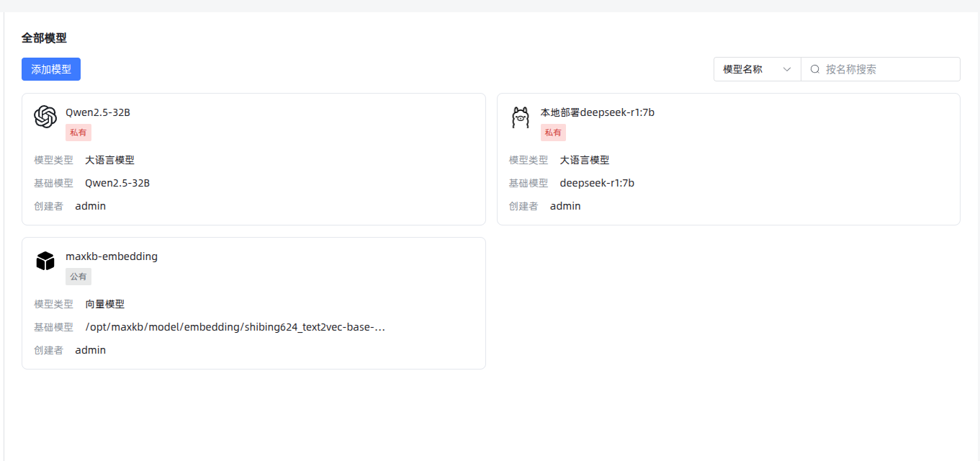Open the maxkb-embedding card title
The height and width of the screenshot is (461, 980).
pyautogui.click(x=112, y=256)
